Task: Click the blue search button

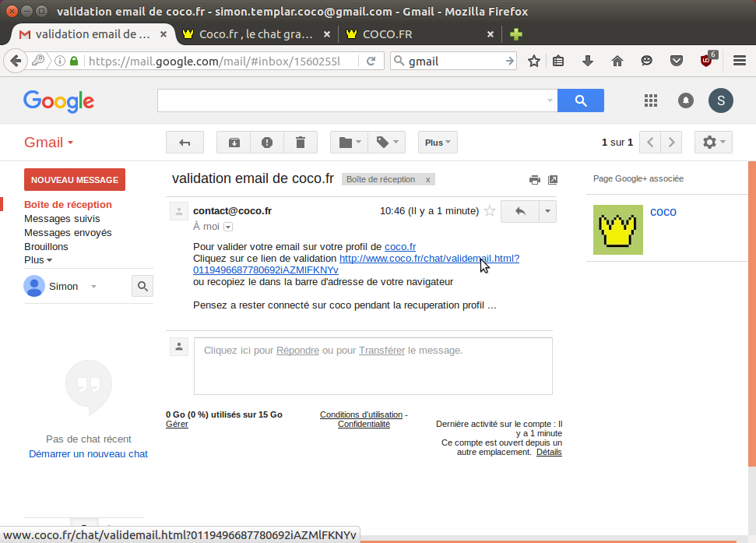Action: click(581, 100)
